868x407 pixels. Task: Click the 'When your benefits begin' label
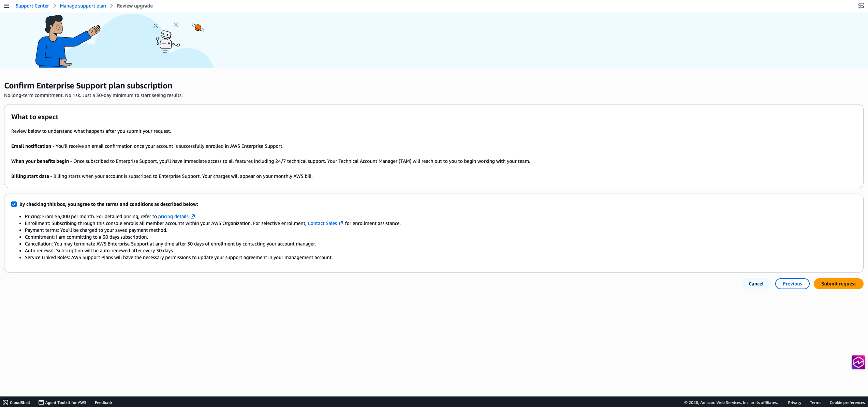(x=40, y=161)
